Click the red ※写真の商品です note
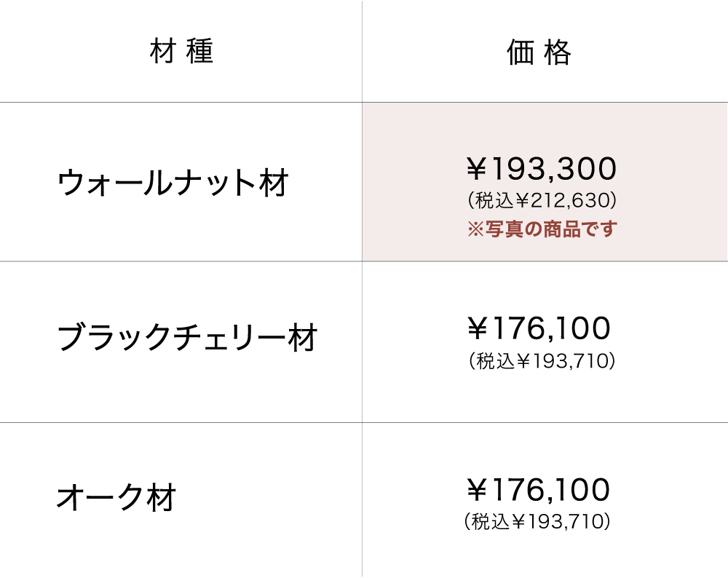The width and height of the screenshot is (728, 578). (541, 229)
